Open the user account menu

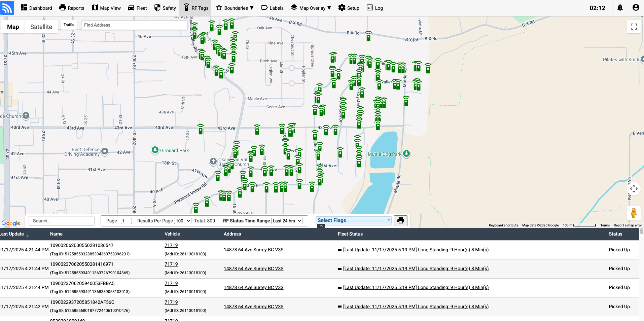[636, 8]
